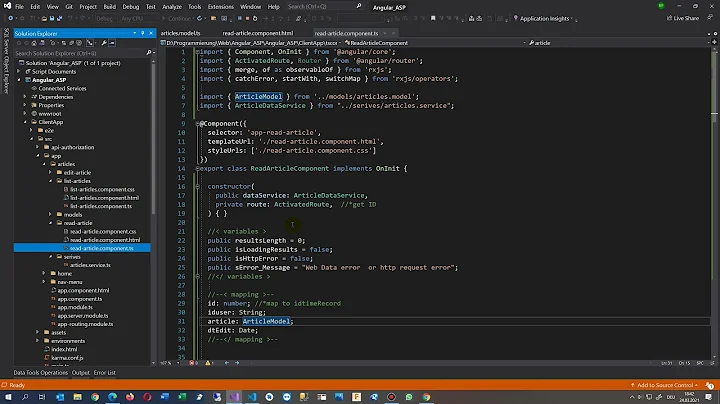This screenshot has height=404, width=720.
Task: Close the read-article.component.ts tab
Action: click(393, 33)
